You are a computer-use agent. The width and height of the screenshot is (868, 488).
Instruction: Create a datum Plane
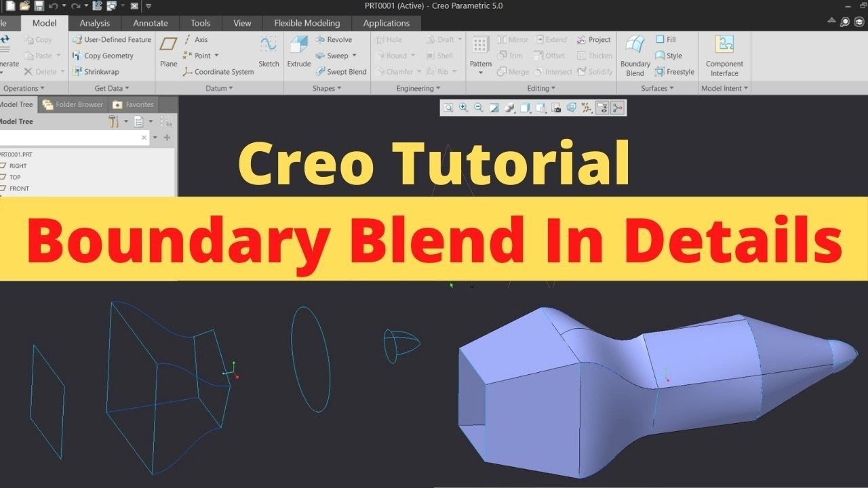pos(169,52)
